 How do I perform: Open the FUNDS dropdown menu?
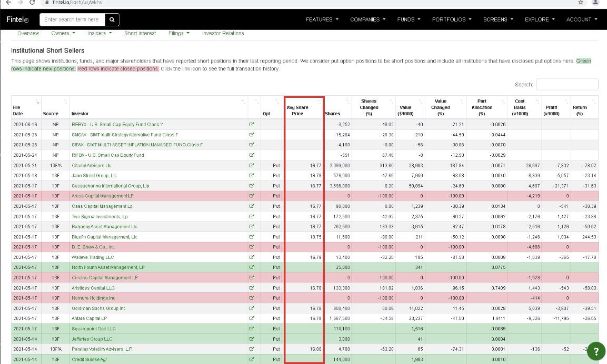pos(408,19)
